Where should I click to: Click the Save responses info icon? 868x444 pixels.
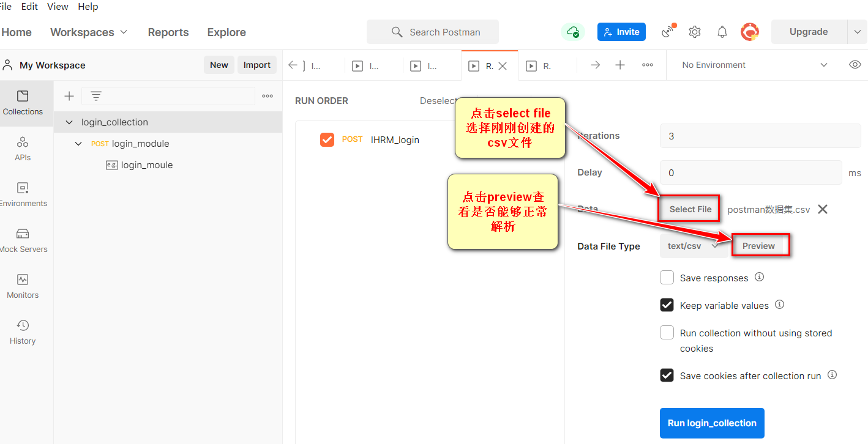(759, 277)
